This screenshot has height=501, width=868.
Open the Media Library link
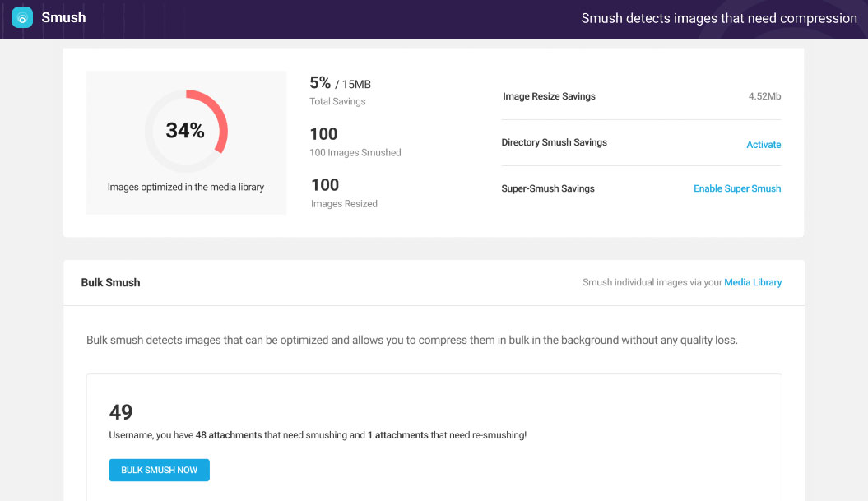[753, 282]
